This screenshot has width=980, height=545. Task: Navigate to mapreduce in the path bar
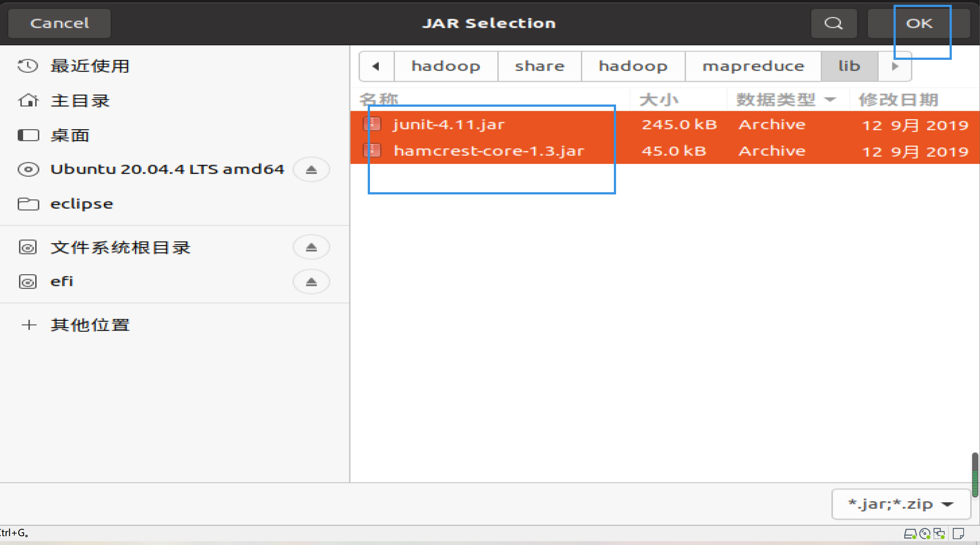[x=753, y=67]
